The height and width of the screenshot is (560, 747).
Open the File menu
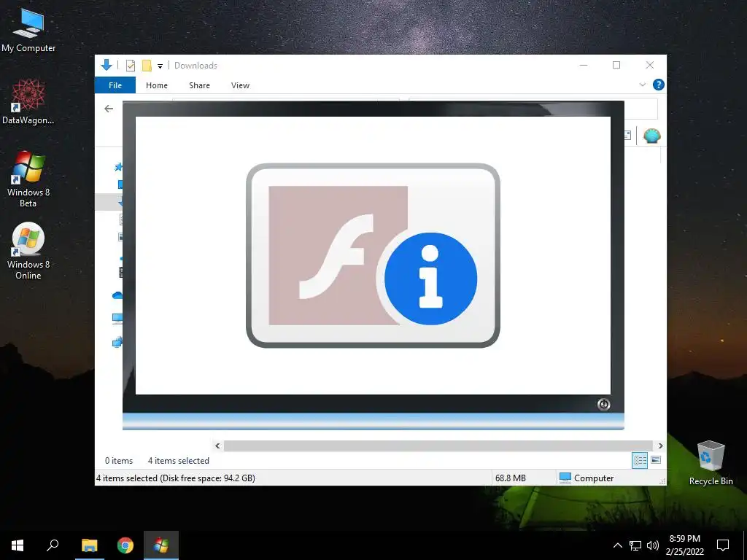[115, 85]
